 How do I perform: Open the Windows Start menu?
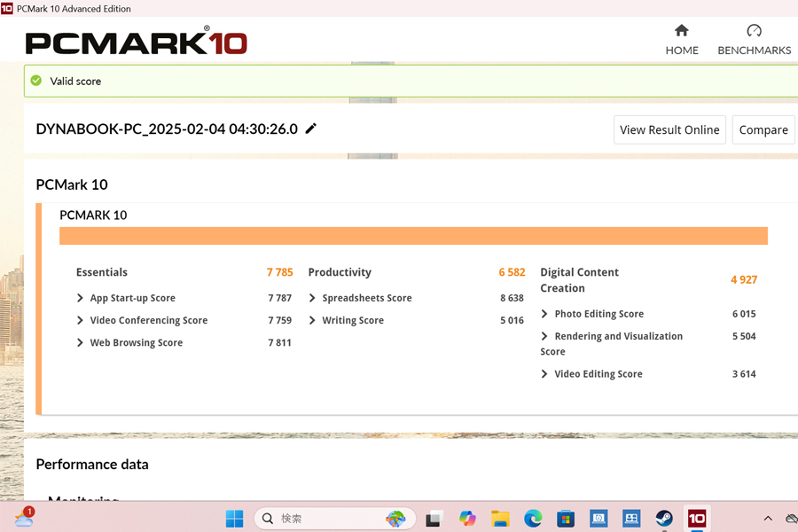(x=235, y=519)
